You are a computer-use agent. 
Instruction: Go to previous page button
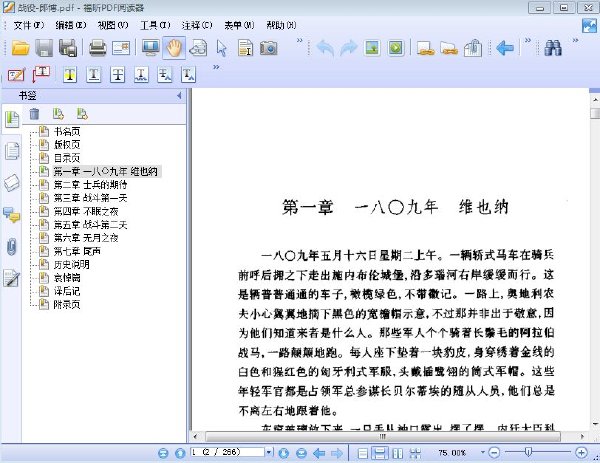point(180,453)
